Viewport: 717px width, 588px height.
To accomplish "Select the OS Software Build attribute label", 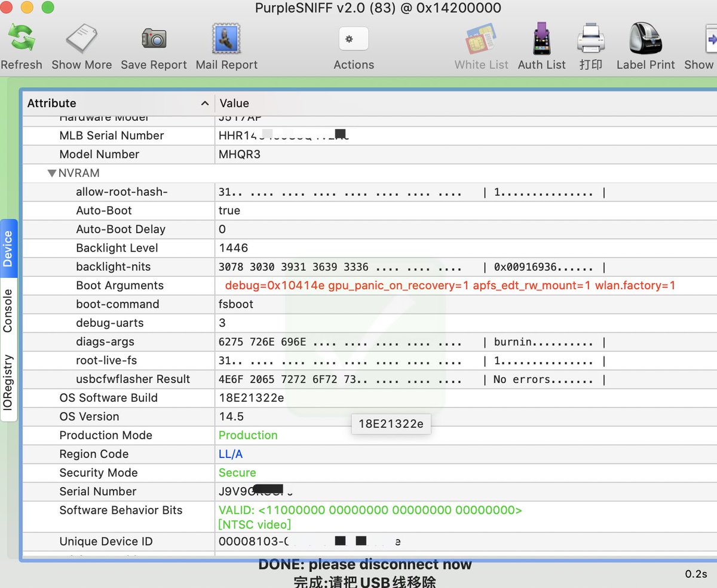I will pos(108,398).
